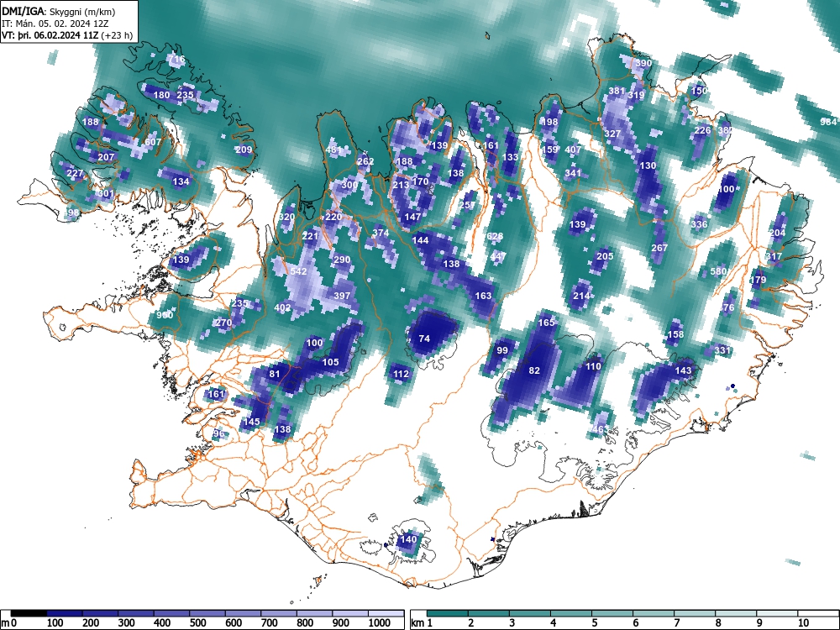Viewport: 840px width, 630px height.
Task: Click the visibility value 110 on the map
Action: click(x=593, y=366)
